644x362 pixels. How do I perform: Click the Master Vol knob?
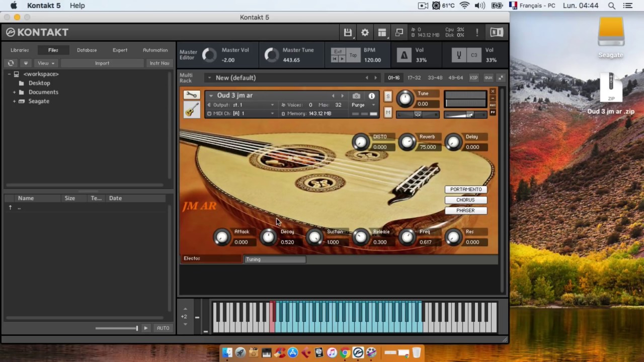pos(209,55)
